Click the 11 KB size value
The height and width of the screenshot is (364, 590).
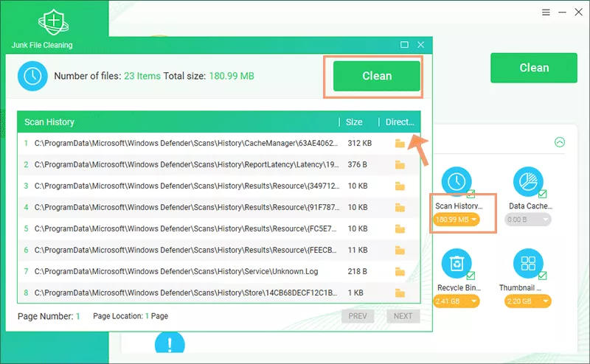tap(358, 250)
